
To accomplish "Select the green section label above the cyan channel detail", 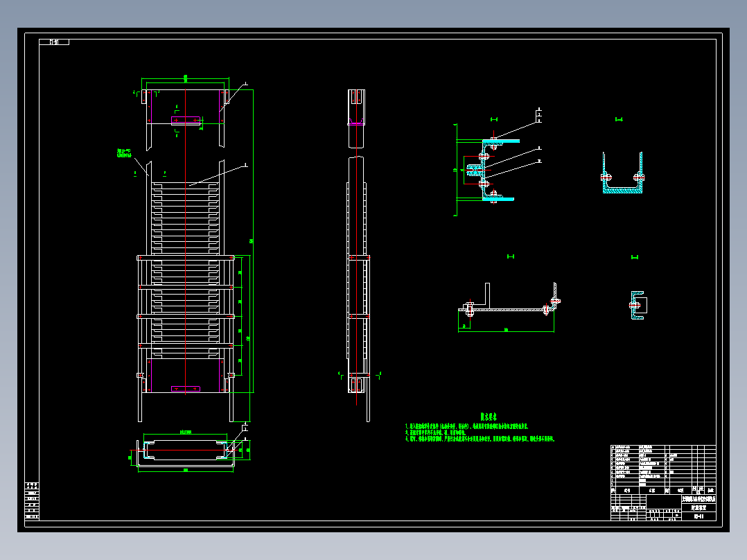I will pyautogui.click(x=494, y=119).
